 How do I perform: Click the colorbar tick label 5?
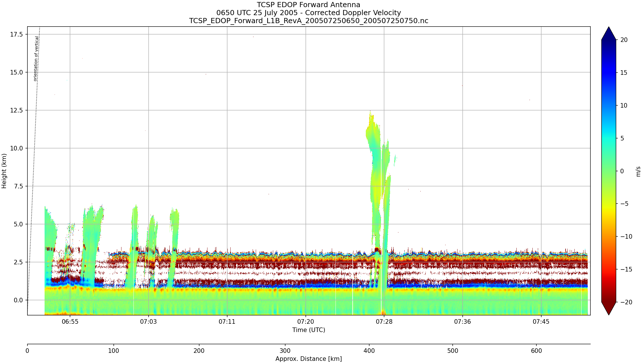(x=622, y=138)
